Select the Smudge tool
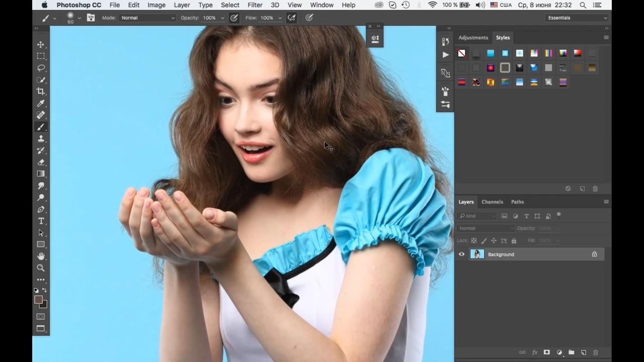The height and width of the screenshot is (362, 644). tap(41, 186)
